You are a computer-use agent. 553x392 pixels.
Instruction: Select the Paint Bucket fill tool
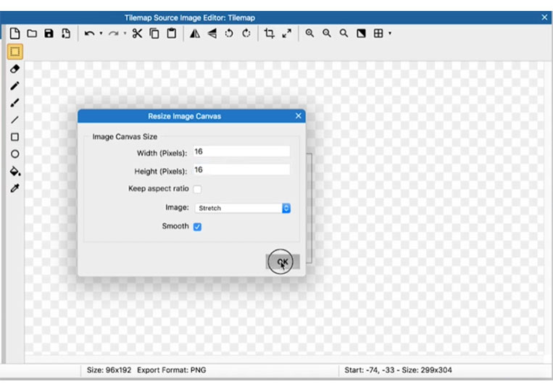click(14, 171)
